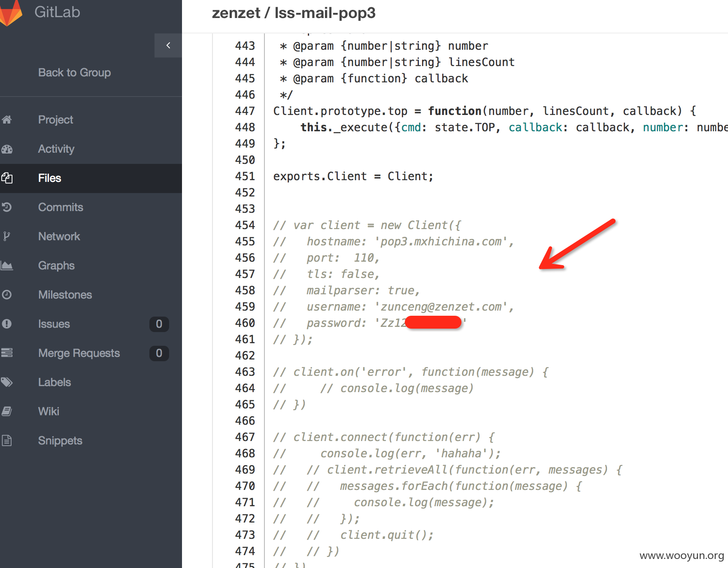Screen dimensions: 728x568
Task: Collapse the sidebar with the chevron button
Action: pos(168,45)
